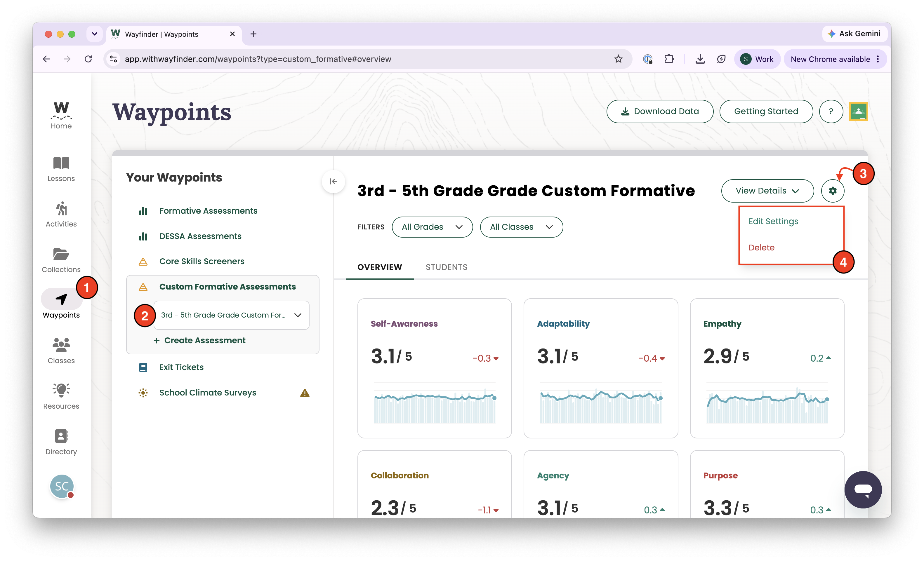
Task: Open Chrome extensions puzzle icon
Action: [669, 59]
